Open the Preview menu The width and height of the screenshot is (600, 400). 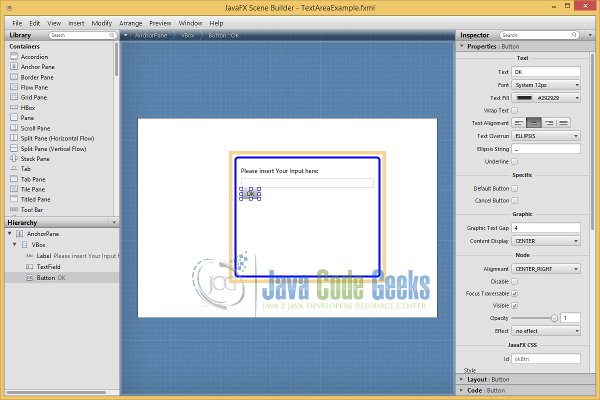(x=160, y=23)
